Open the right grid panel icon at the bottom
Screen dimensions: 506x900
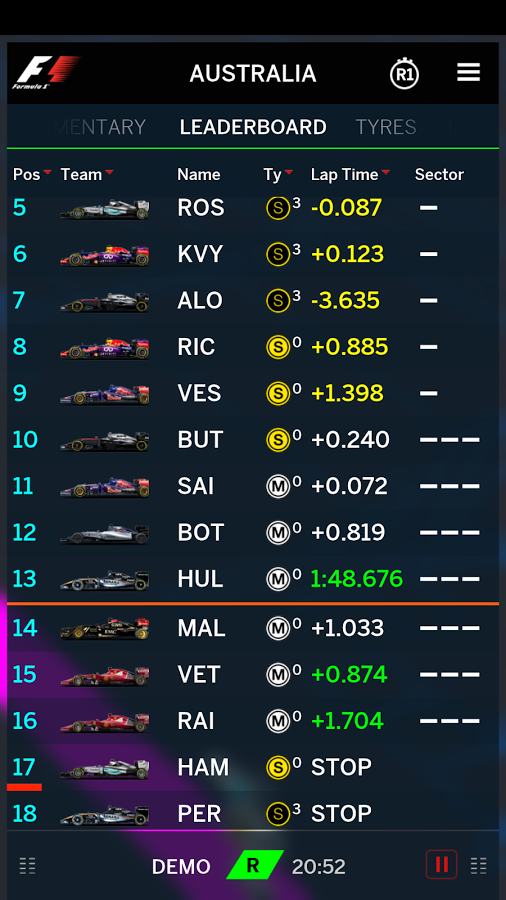[x=478, y=865]
